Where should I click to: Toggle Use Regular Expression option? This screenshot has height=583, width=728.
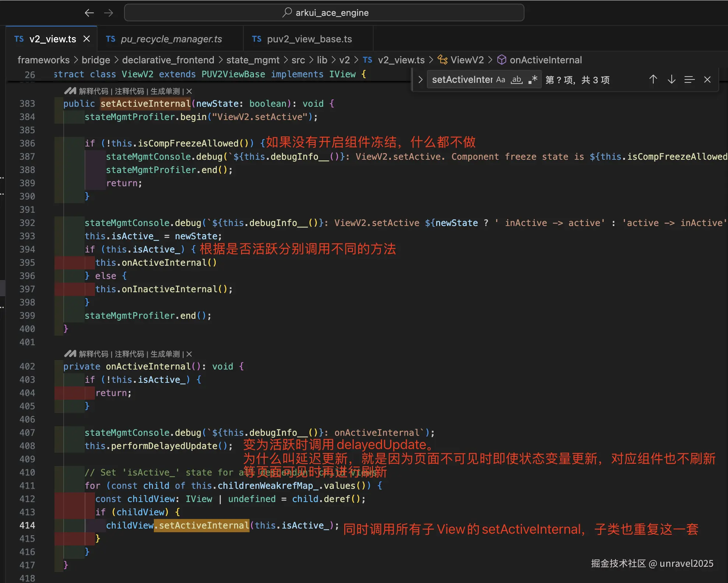pos(533,79)
